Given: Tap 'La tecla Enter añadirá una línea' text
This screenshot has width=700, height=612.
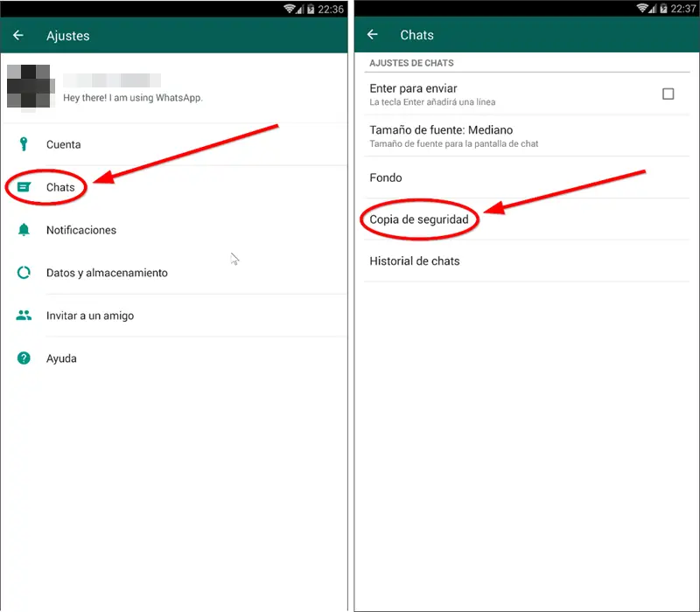Looking at the screenshot, I should coord(432,102).
